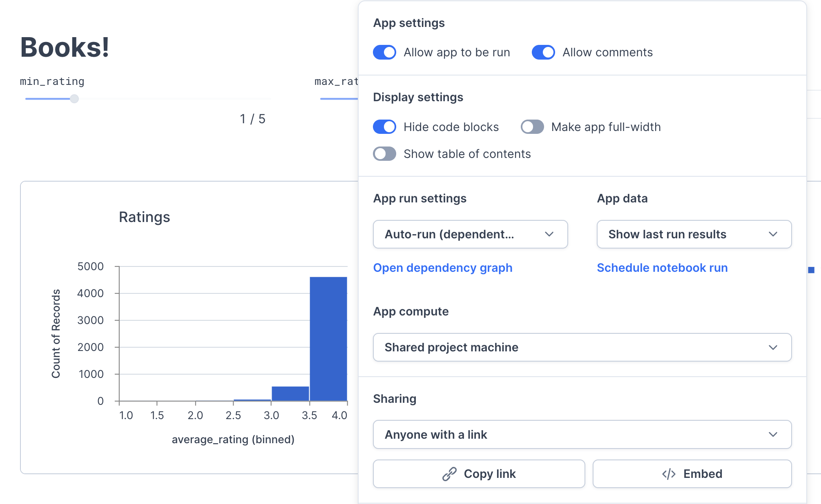821x504 pixels.
Task: Click the tallest bar in Ratings chart
Action: click(x=328, y=339)
